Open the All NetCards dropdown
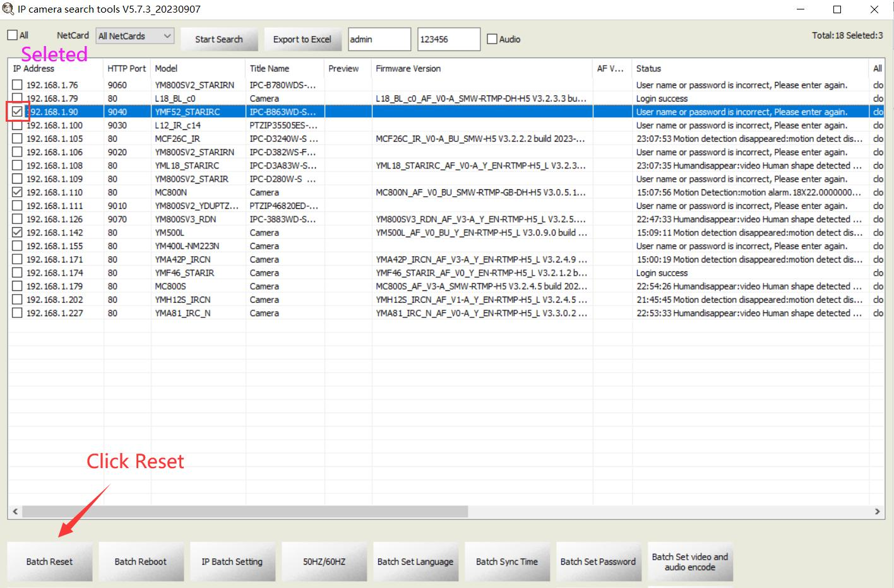 point(135,36)
